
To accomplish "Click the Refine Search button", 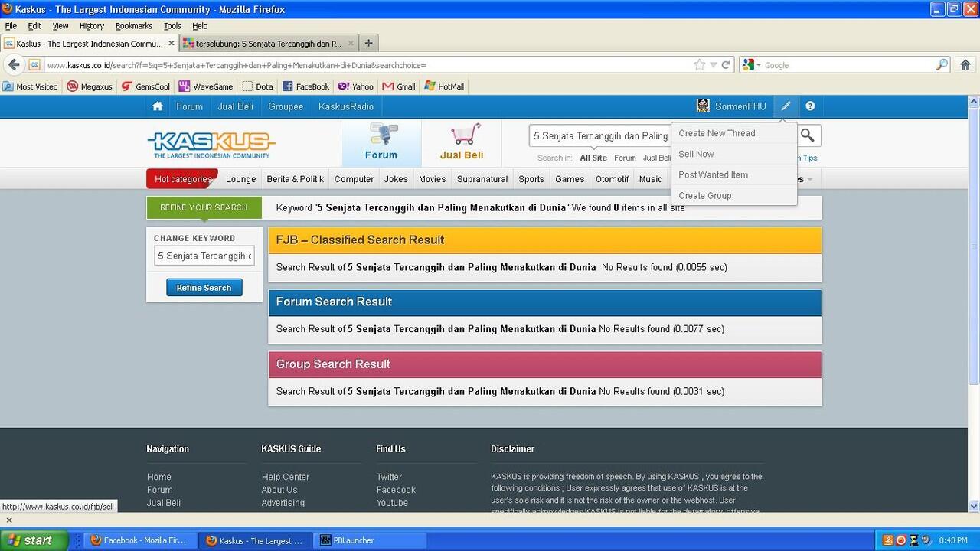I will [x=204, y=288].
